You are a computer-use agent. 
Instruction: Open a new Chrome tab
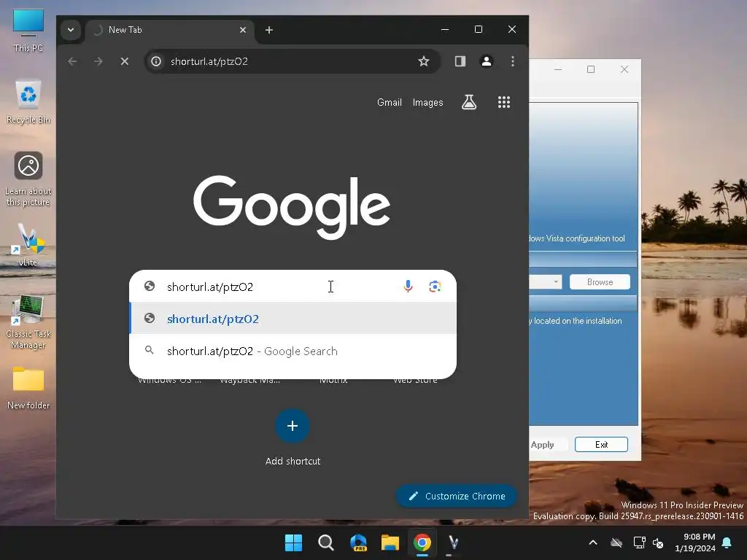pyautogui.click(x=269, y=30)
